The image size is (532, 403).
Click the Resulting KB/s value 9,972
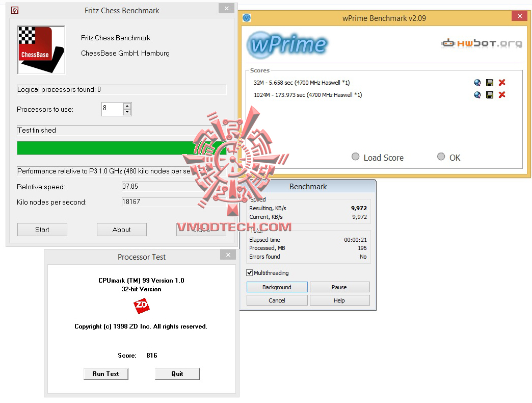pos(359,208)
